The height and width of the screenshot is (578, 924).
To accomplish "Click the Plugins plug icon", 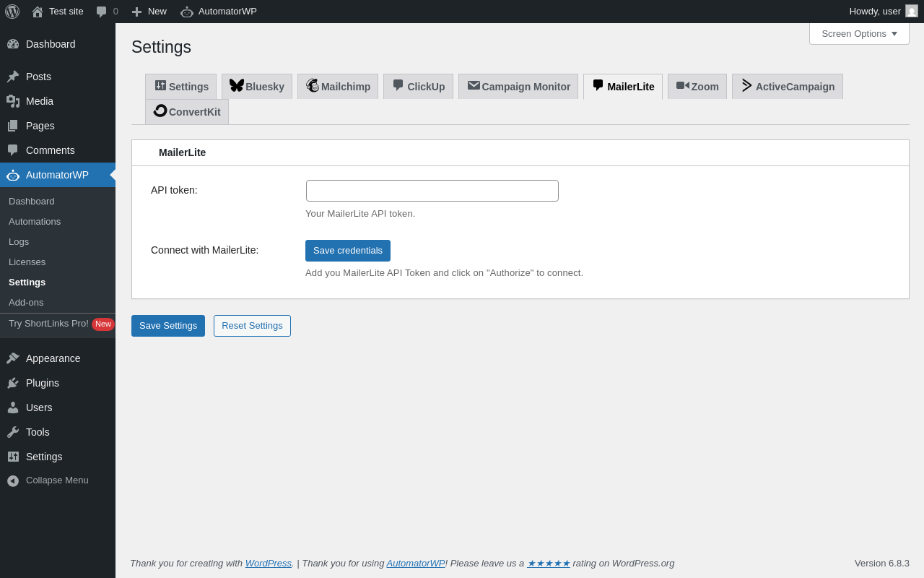I will pos(13,383).
